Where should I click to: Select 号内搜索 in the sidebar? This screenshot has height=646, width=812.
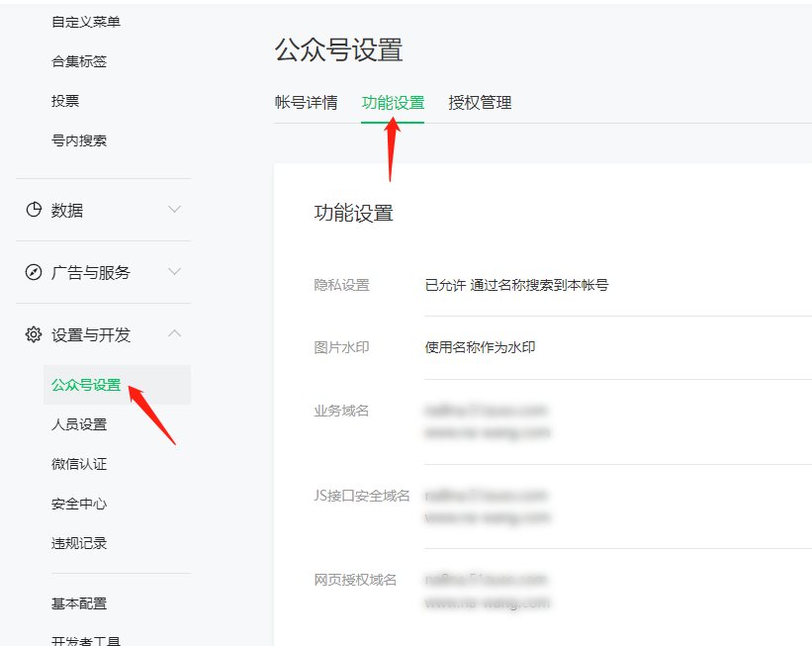point(79,140)
